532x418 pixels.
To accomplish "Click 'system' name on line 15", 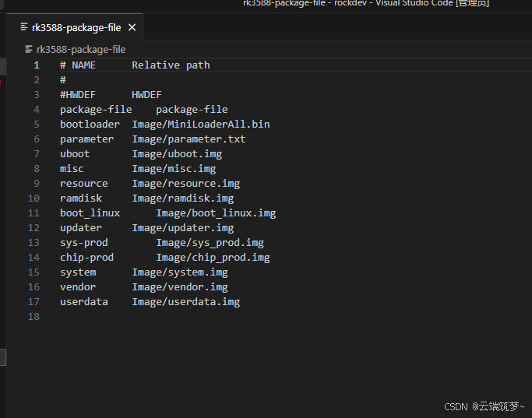I will pos(78,272).
